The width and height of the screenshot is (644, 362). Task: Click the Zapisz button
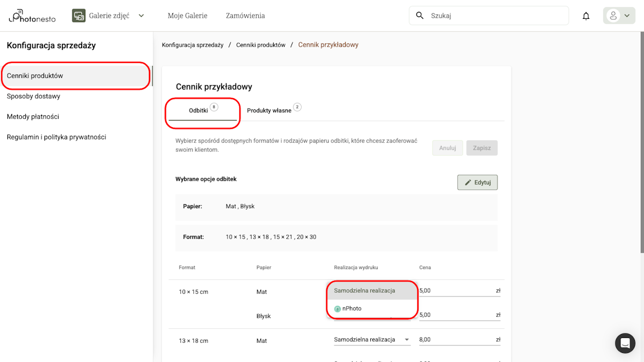pyautogui.click(x=481, y=147)
